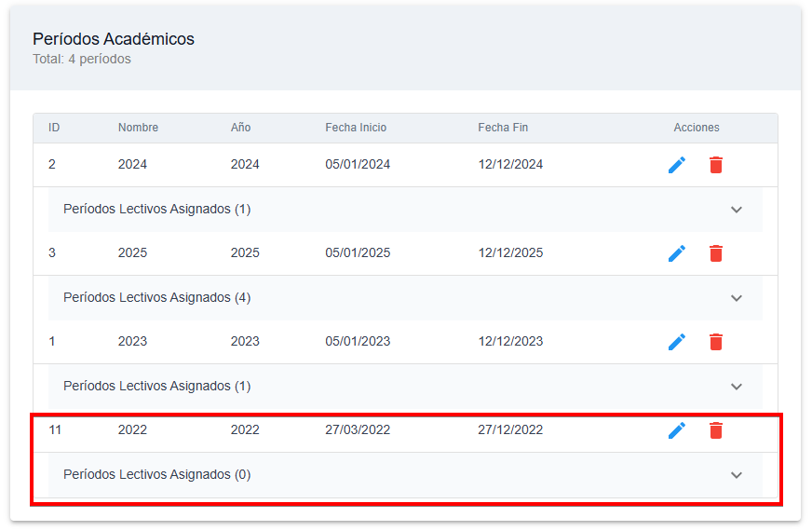Image resolution: width=812 pixels, height=531 pixels.
Task: Delete the 2024 academic period
Action: click(x=716, y=165)
